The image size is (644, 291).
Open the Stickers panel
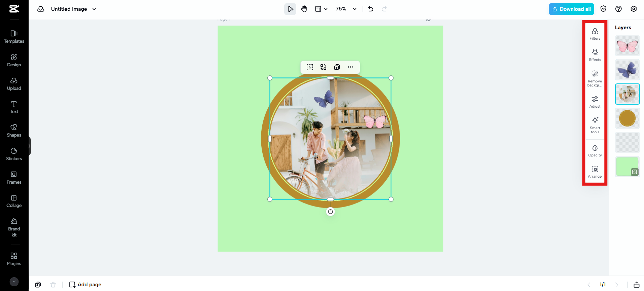click(x=14, y=154)
